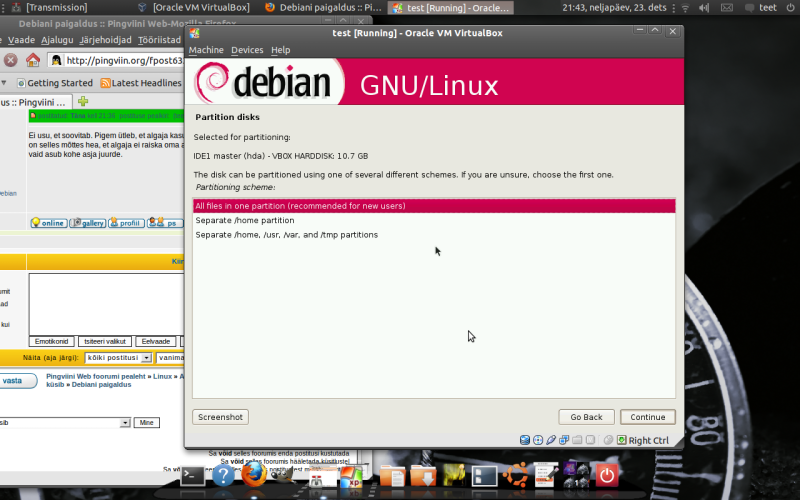The image size is (800, 500).
Task: Click the Go Back button
Action: (586, 417)
